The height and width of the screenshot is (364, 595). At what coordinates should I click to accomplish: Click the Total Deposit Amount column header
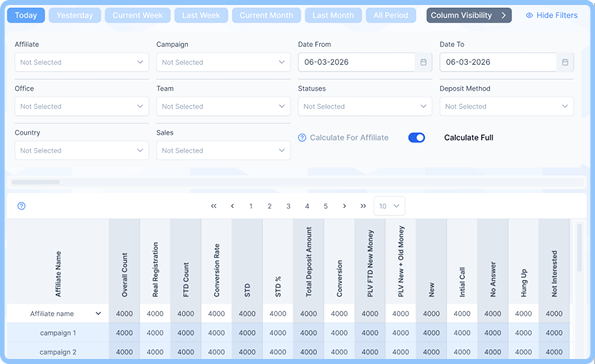click(309, 262)
